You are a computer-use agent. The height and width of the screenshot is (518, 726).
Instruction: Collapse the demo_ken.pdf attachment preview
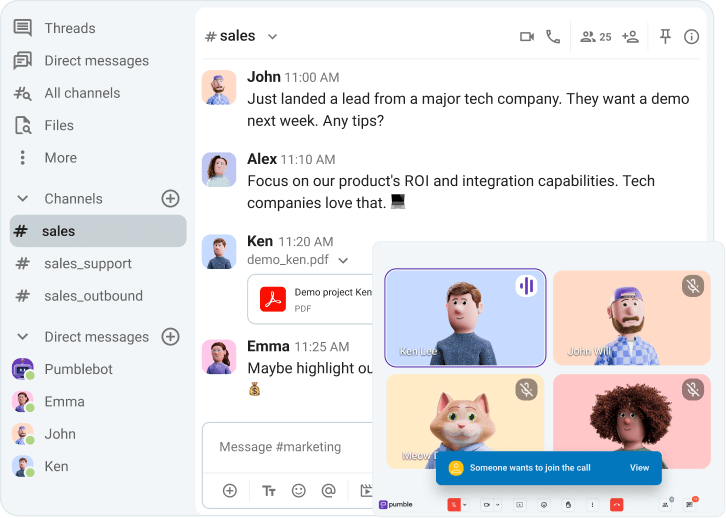point(343,261)
